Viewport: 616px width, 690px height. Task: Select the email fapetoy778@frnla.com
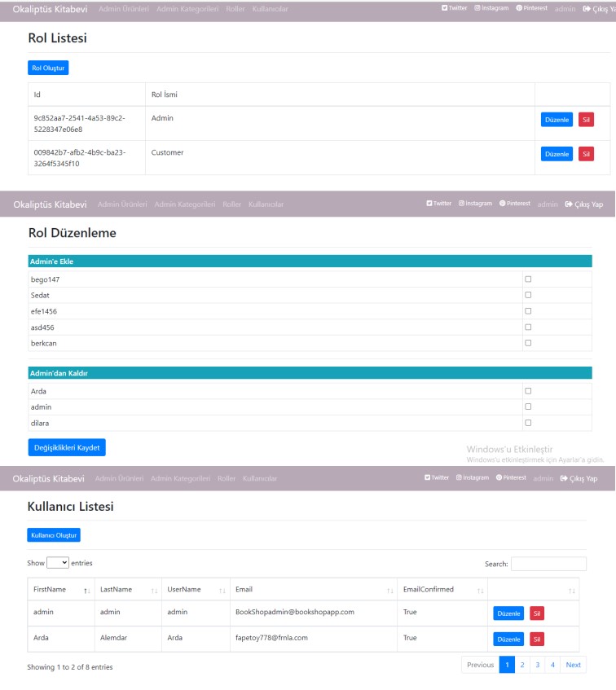point(271,638)
